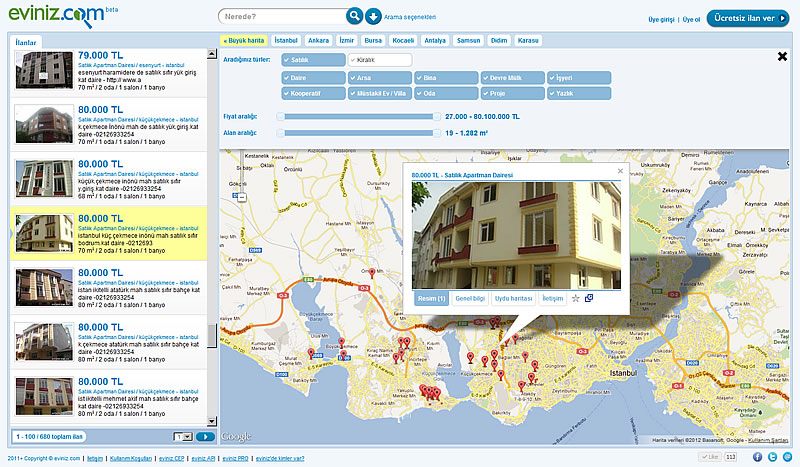
Task: Click the Twitter icon in the footer
Action: pyautogui.click(x=772, y=457)
